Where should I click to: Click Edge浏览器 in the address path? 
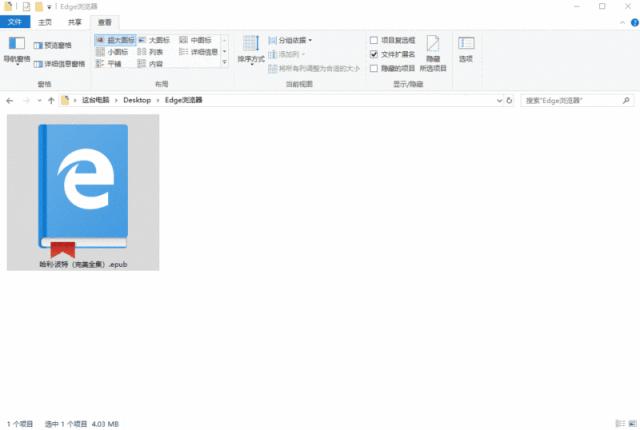(184, 100)
